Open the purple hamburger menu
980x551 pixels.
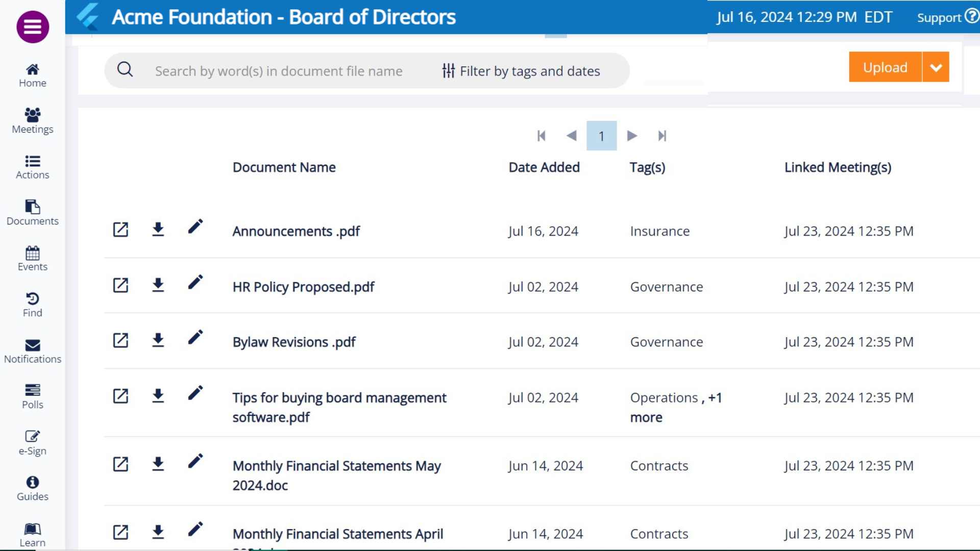coord(33,27)
